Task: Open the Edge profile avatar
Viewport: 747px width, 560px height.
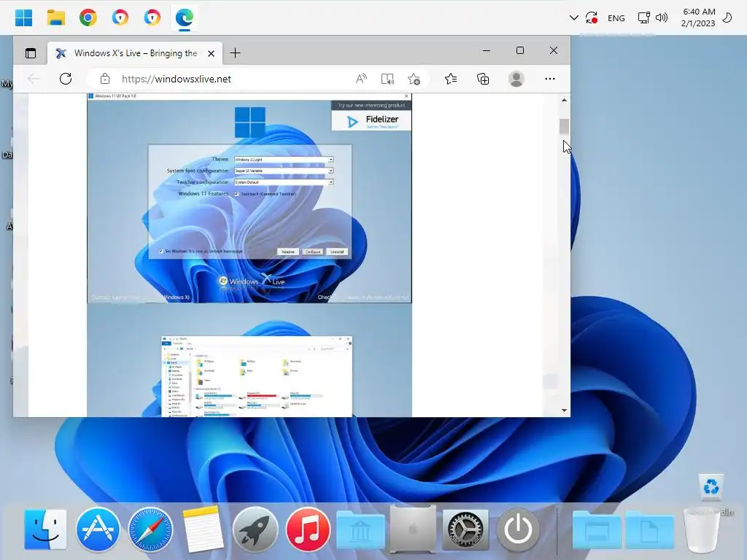Action: [516, 79]
